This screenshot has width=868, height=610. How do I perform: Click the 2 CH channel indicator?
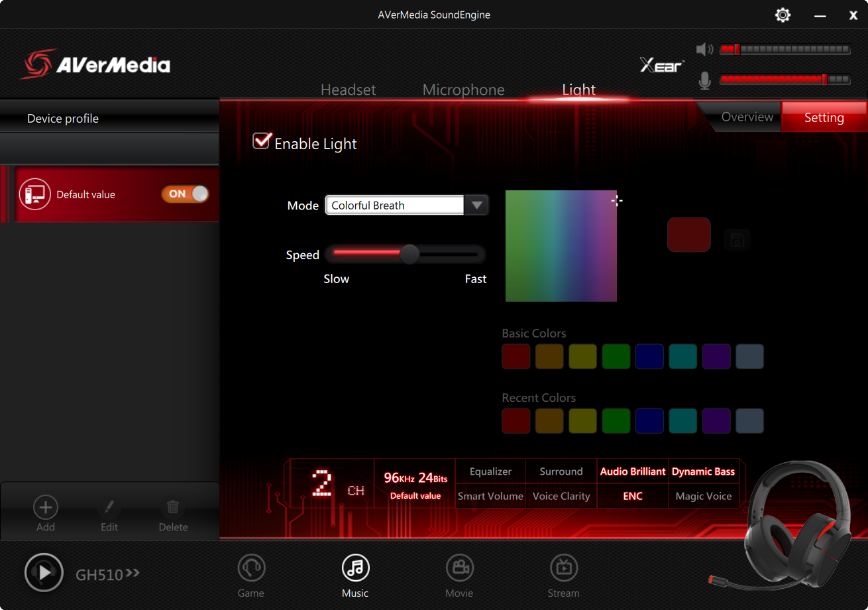pos(332,483)
